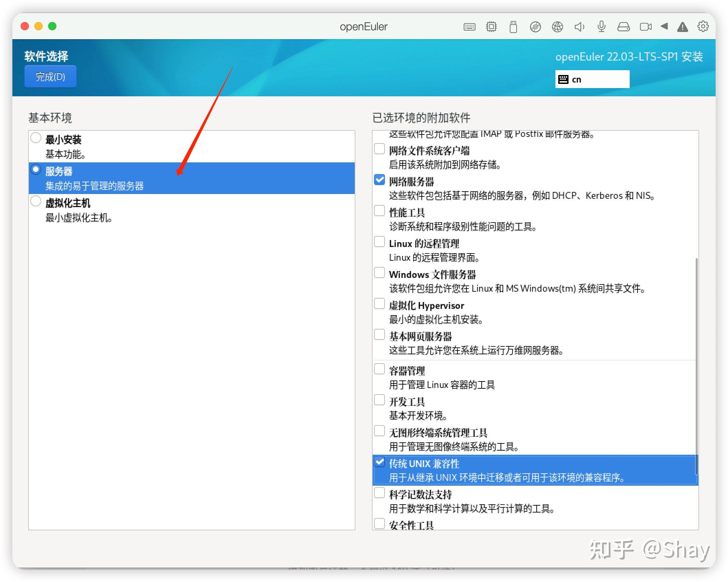
Task: Click the USB device icon
Action: pyautogui.click(x=513, y=26)
